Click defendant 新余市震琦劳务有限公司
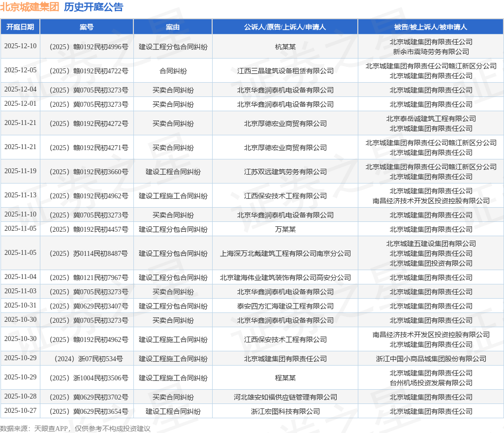 [431, 52]
